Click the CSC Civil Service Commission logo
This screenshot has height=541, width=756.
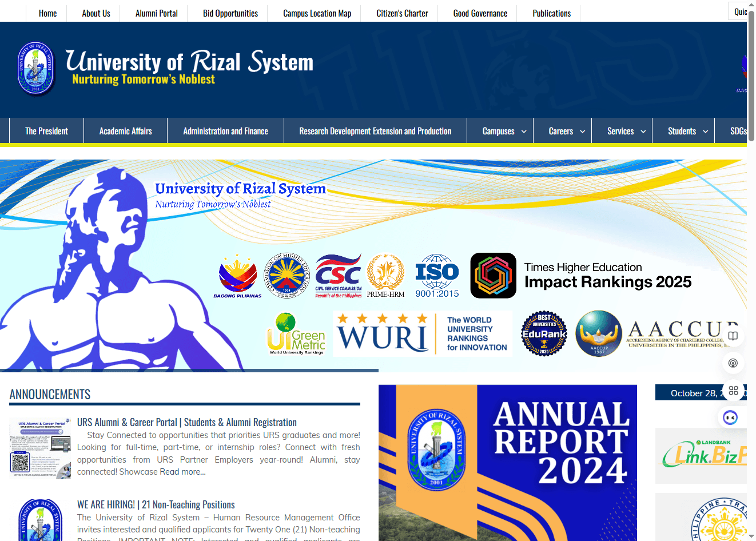pyautogui.click(x=339, y=276)
